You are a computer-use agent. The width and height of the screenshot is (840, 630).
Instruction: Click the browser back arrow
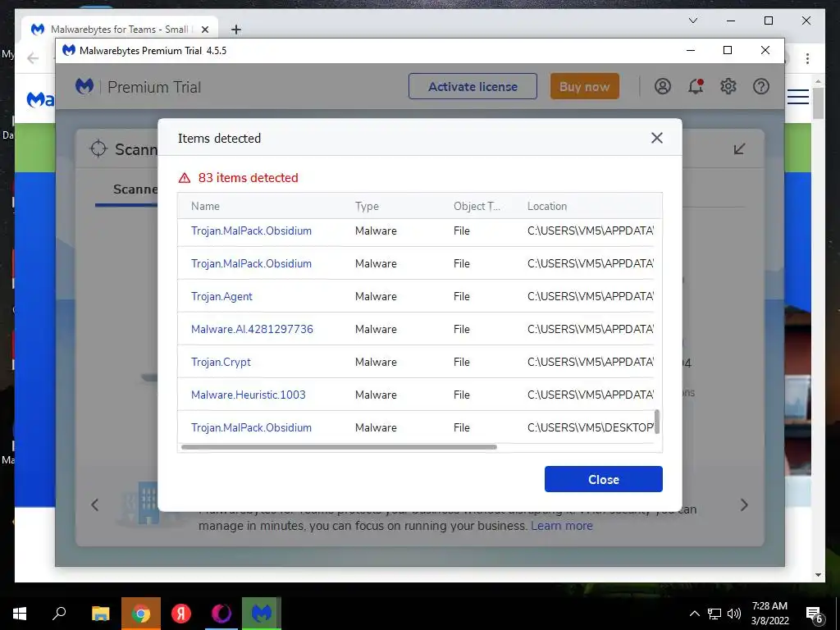coord(33,58)
